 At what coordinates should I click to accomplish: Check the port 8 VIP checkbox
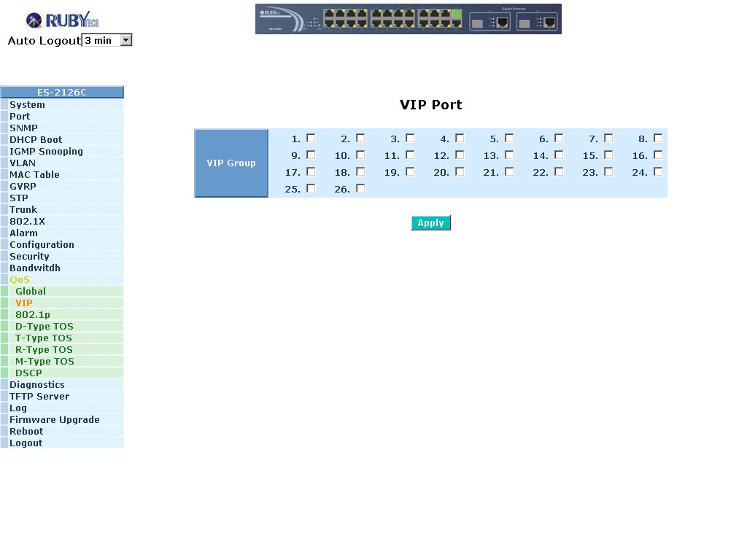tap(658, 138)
